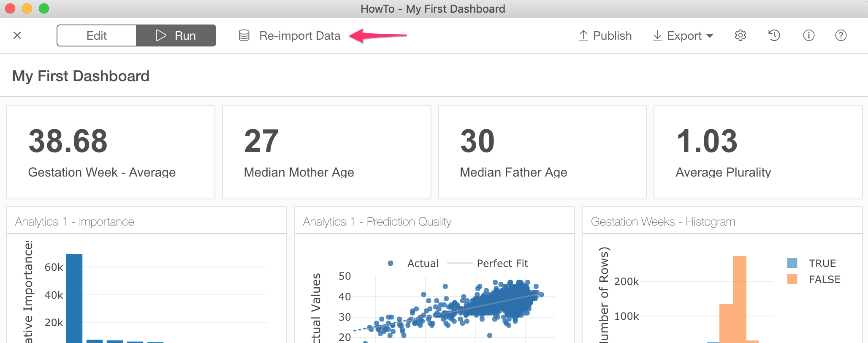Toggle Perfect Fit line in legend

[488, 263]
